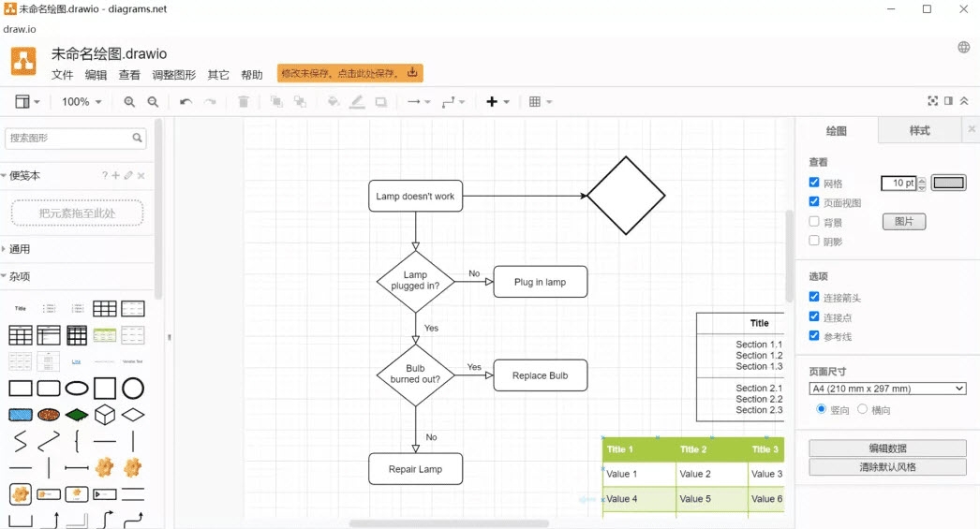The height and width of the screenshot is (529, 980).
Task: Toggle fullscreen mode icon
Action: click(x=932, y=101)
